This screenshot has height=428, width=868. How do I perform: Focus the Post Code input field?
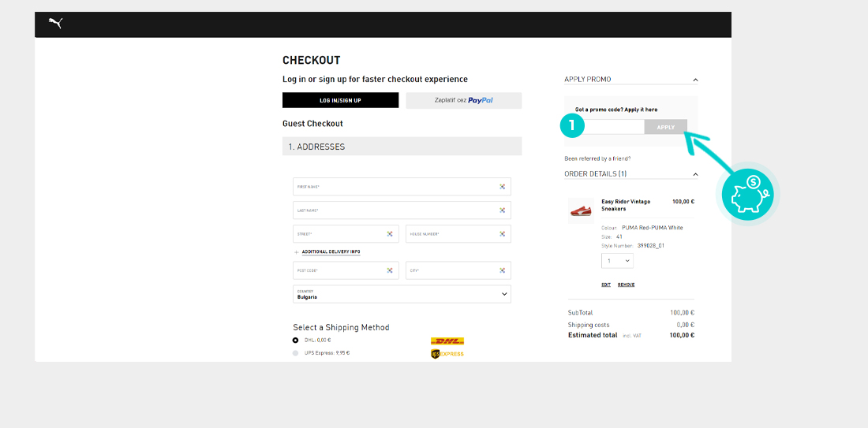[x=346, y=270]
